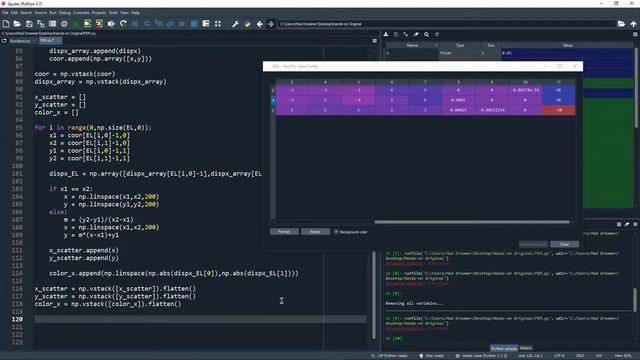
Task: Click Value column header in Variable Explorer
Action: (567, 45)
